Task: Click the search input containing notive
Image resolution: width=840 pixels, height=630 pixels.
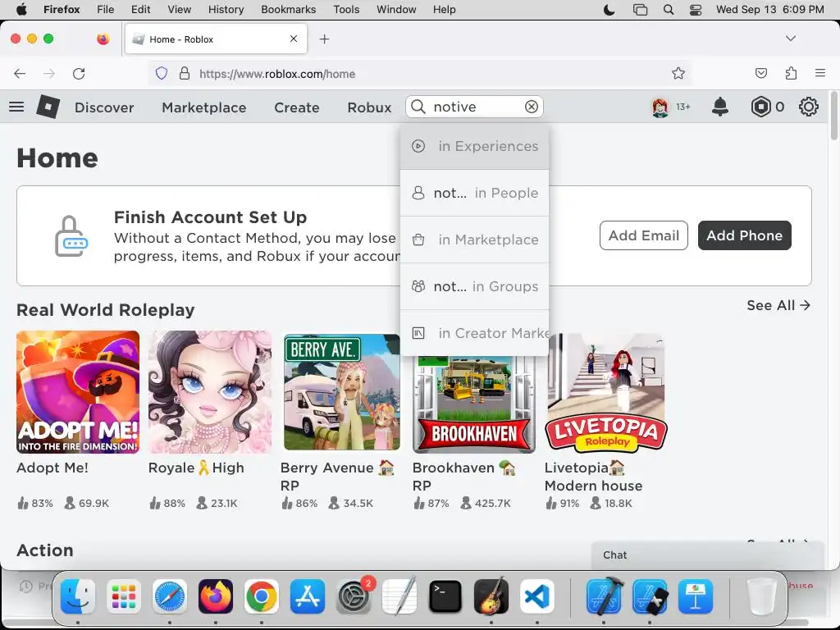Action: [477, 107]
